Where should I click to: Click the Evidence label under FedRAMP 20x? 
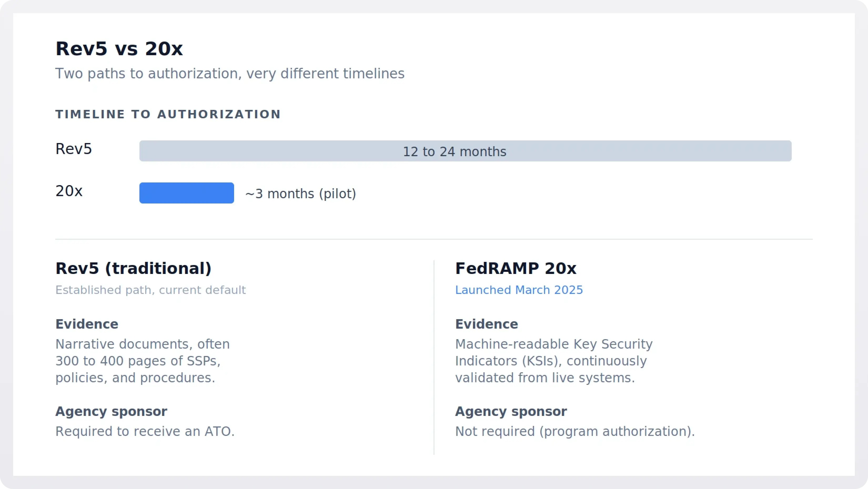click(486, 324)
